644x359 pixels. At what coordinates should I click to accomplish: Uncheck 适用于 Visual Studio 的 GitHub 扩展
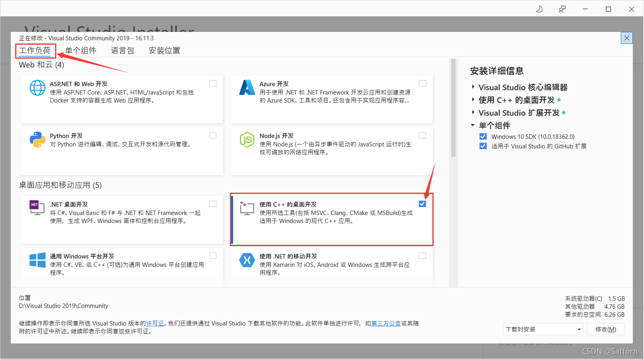483,146
